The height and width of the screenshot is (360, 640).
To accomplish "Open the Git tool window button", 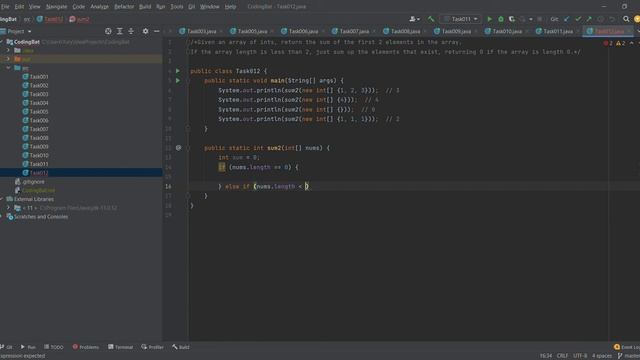I will click(x=7, y=347).
